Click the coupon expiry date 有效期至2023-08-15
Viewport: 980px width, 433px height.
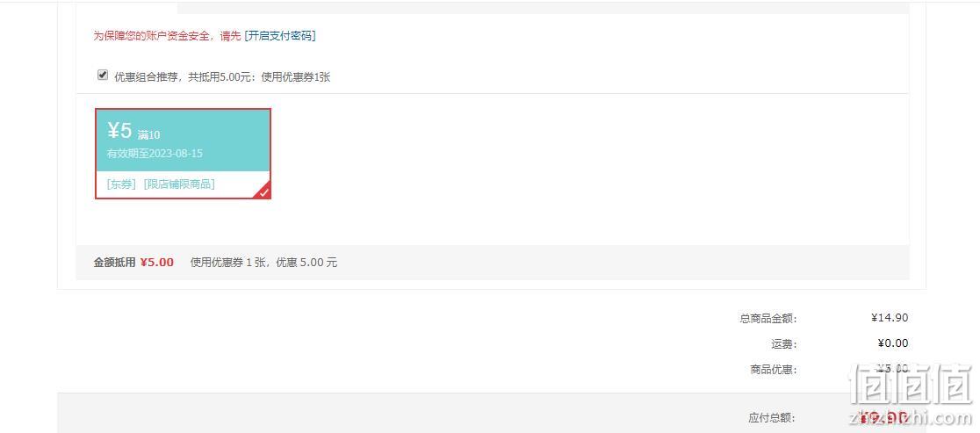pyautogui.click(x=155, y=153)
